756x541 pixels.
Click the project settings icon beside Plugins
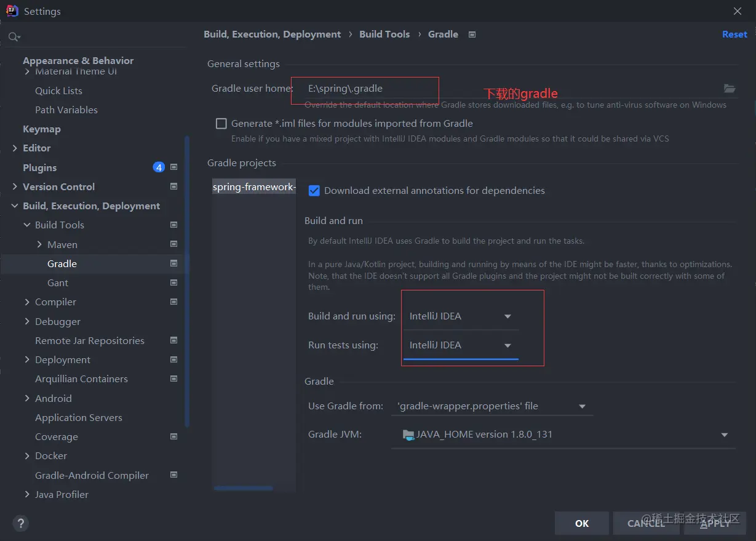[x=174, y=167]
